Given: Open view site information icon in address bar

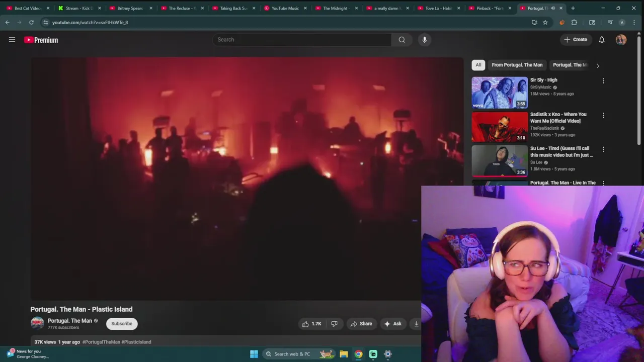Looking at the screenshot, I should pyautogui.click(x=46, y=22).
